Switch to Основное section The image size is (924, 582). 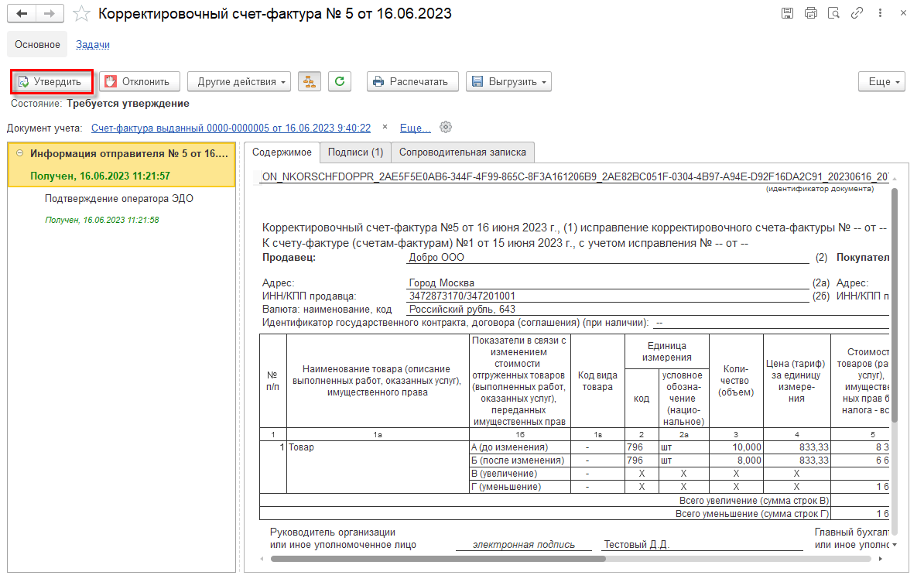[x=37, y=45]
